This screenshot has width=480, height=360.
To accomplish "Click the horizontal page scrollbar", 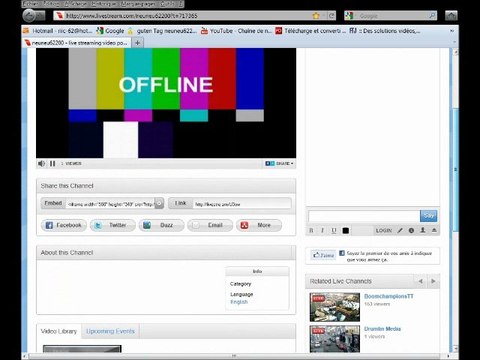I will (x=234, y=356).
